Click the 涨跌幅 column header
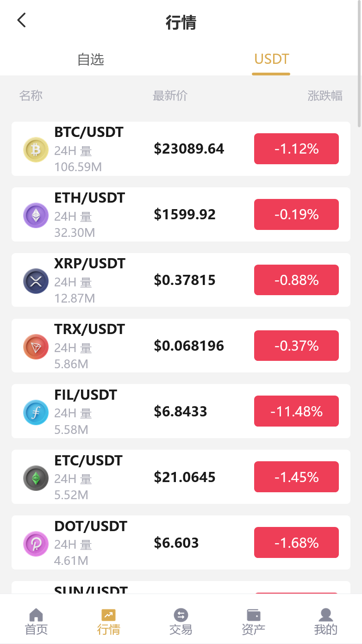 [x=325, y=96]
